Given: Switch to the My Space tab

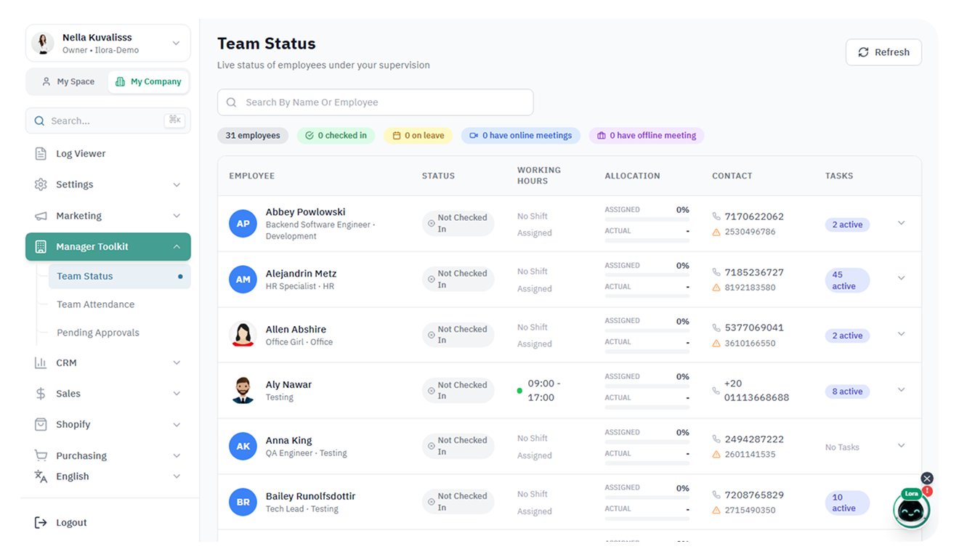Looking at the screenshot, I should click(68, 81).
